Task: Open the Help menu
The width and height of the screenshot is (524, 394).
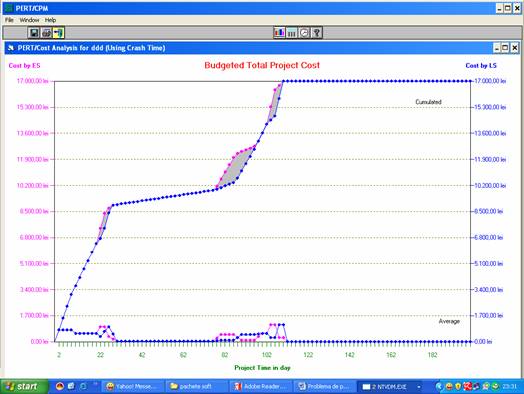Action: [50, 20]
